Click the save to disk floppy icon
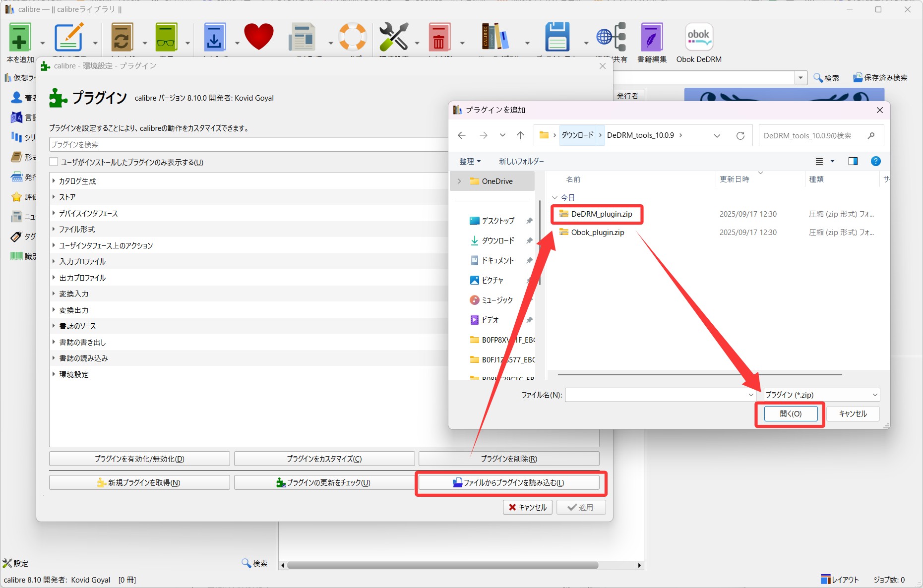 557,37
